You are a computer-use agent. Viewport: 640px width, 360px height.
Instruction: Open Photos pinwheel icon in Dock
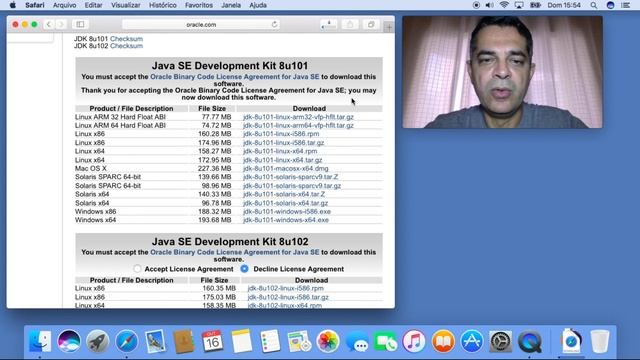pyautogui.click(x=328, y=341)
